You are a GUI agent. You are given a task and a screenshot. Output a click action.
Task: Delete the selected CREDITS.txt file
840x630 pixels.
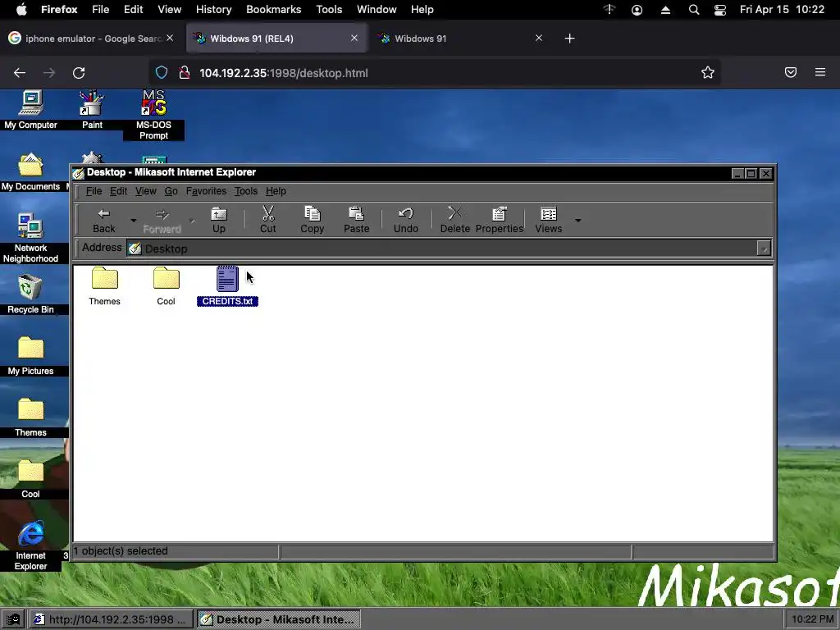[x=454, y=220]
